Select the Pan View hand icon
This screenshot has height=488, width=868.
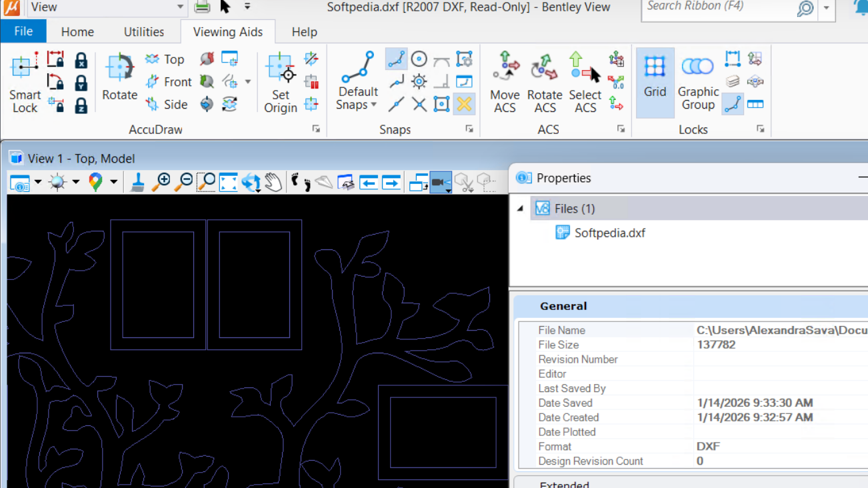point(273,182)
